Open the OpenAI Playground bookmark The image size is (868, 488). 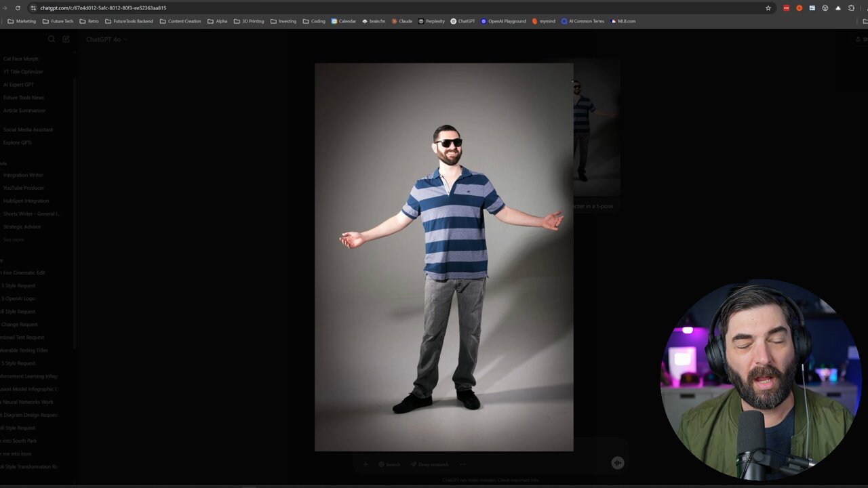tap(504, 21)
